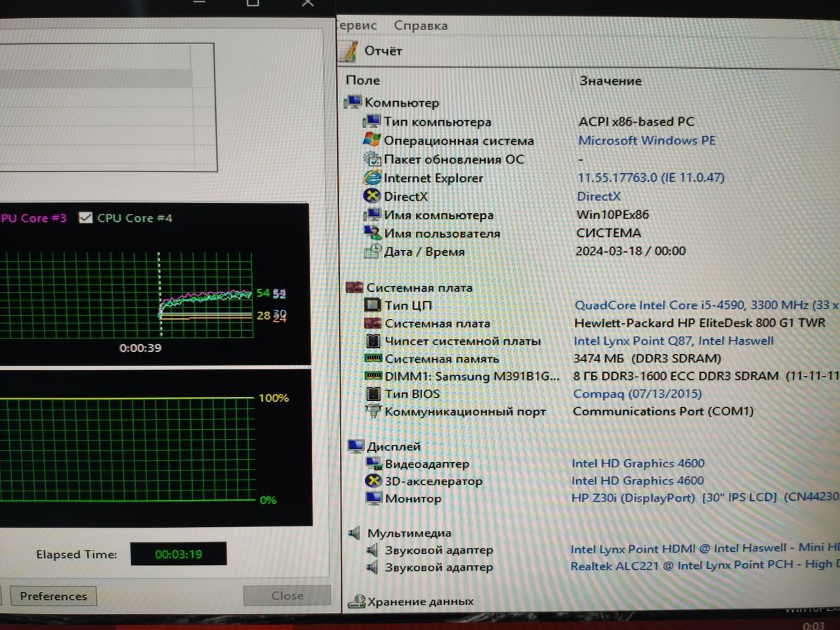
Task: Click the Значение column header
Action: [x=610, y=81]
